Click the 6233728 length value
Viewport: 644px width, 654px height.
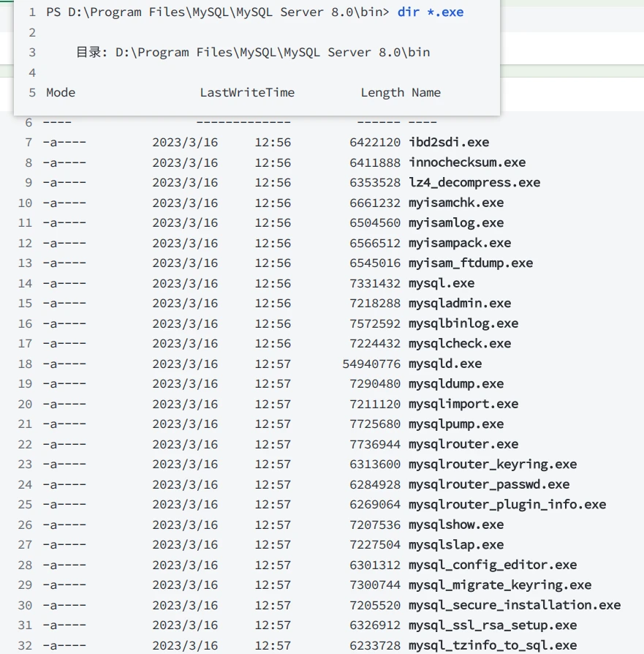click(375, 645)
